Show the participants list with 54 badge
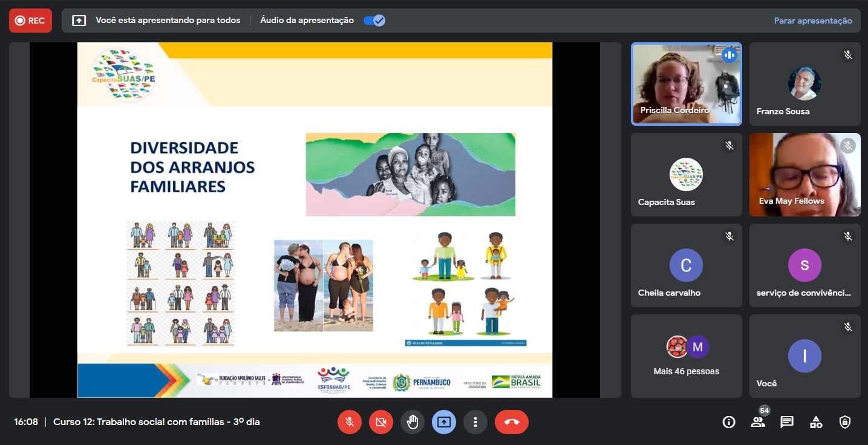Viewport: 868px width, 445px height. [758, 422]
